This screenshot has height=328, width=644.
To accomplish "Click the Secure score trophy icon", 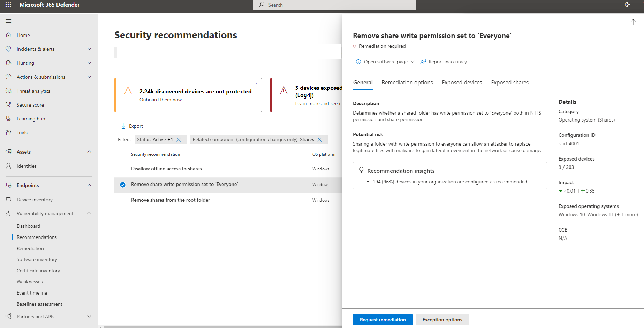I will coord(8,105).
